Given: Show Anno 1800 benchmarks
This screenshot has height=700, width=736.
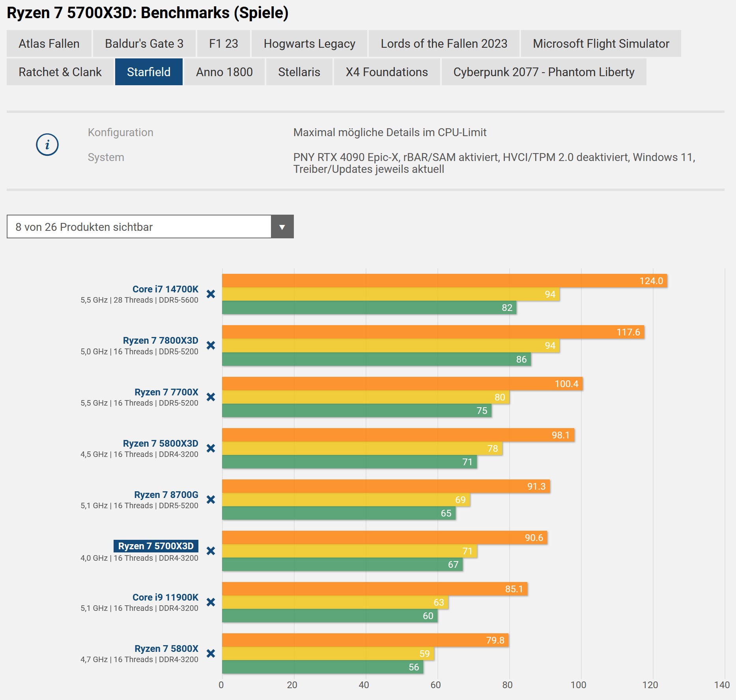Looking at the screenshot, I should (224, 72).
